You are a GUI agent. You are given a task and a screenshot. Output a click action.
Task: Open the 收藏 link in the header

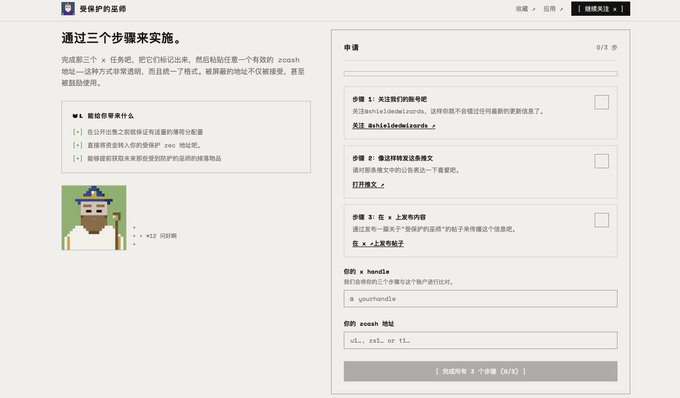(525, 9)
